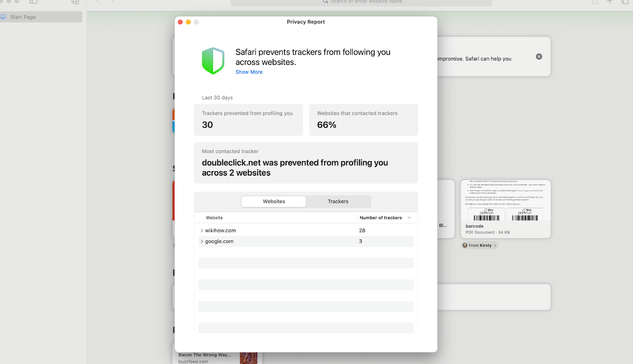This screenshot has height=364, width=633.
Task: Dismiss the Safari suggestion card behind the dialog
Action: (x=539, y=57)
